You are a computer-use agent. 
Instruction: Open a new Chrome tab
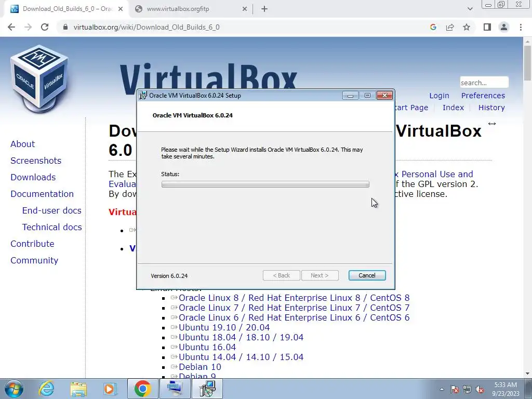point(264,9)
